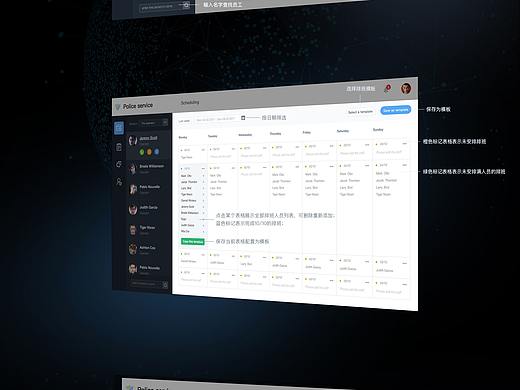Click search icon in the top background window

point(186,5)
